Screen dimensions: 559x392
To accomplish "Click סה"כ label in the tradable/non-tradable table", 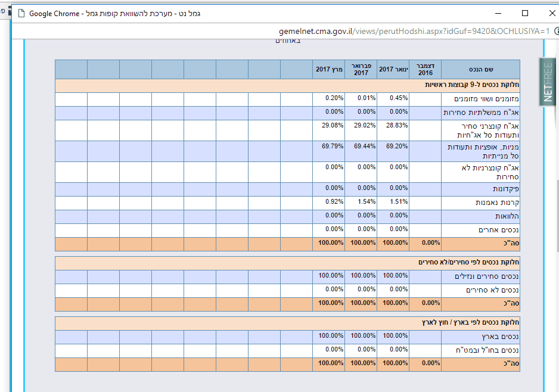I will pyautogui.click(x=511, y=304).
